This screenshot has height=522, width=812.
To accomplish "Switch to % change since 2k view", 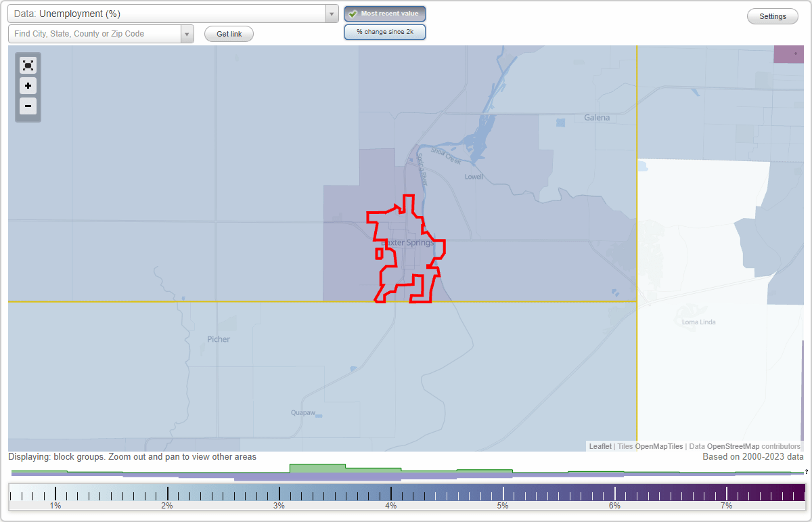I will coord(384,31).
